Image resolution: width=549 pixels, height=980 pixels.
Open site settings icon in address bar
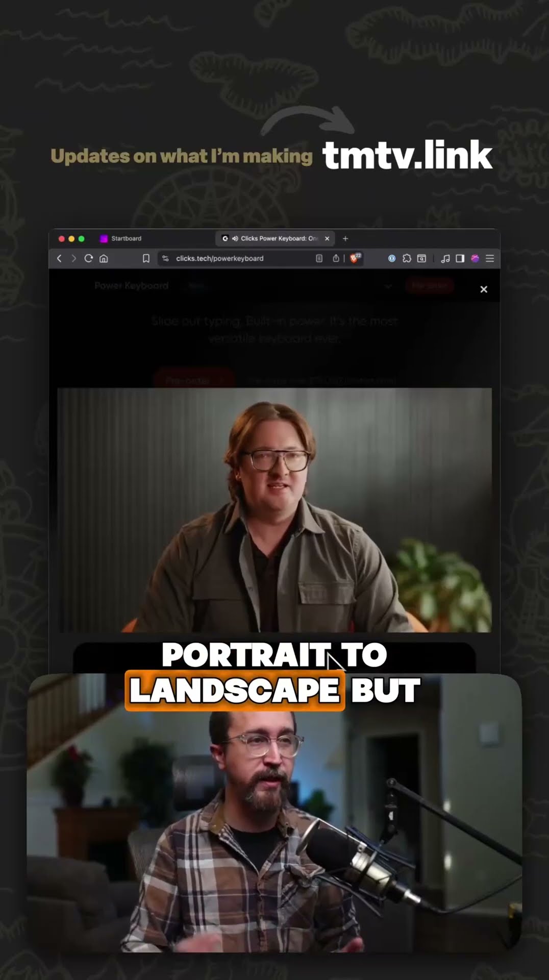click(165, 258)
